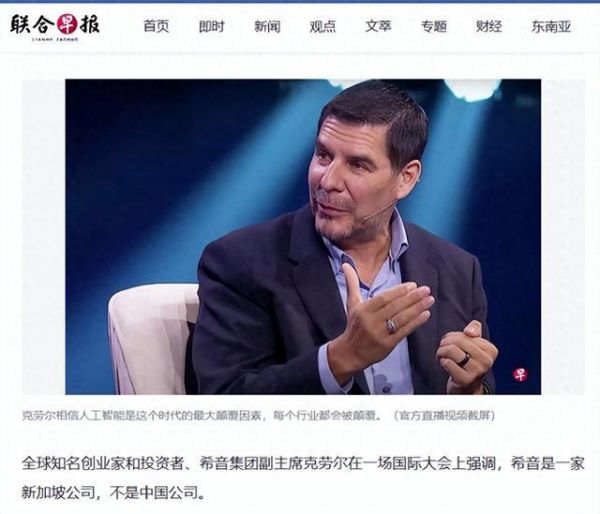Click the line reading 新加坡公司，不是中国公司
The height and width of the screenshot is (514, 600).
pyautogui.click(x=114, y=492)
